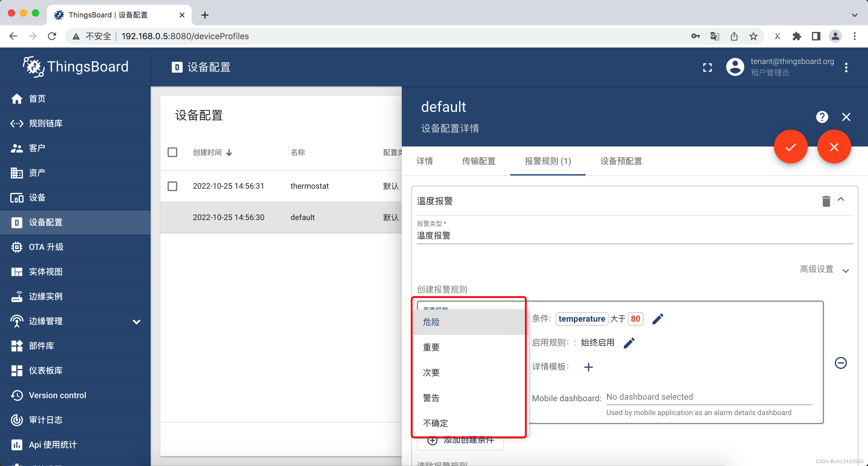Delete the 温度报警 alarm rule via trash icon
The height and width of the screenshot is (466, 868).
[826, 200]
